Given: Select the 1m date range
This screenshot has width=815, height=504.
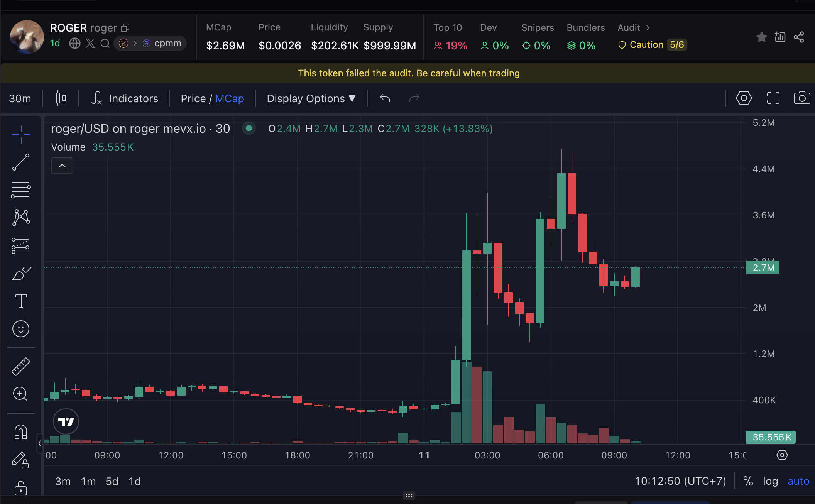Looking at the screenshot, I should 88,481.
